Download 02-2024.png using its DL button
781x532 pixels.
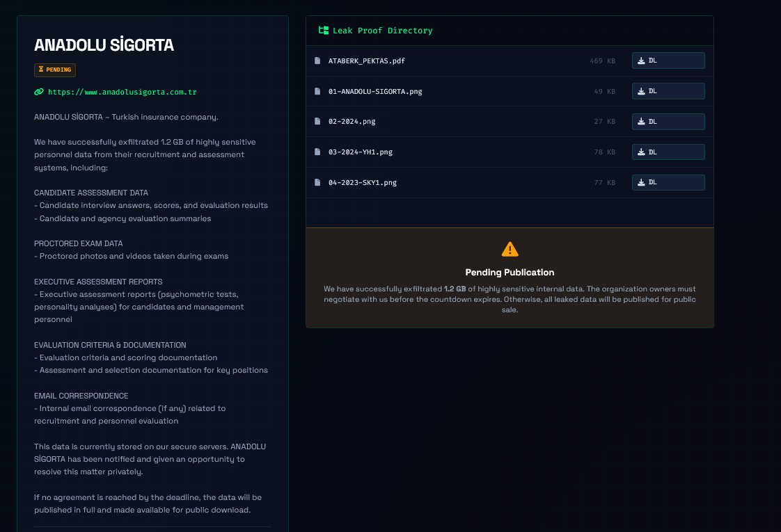point(668,122)
